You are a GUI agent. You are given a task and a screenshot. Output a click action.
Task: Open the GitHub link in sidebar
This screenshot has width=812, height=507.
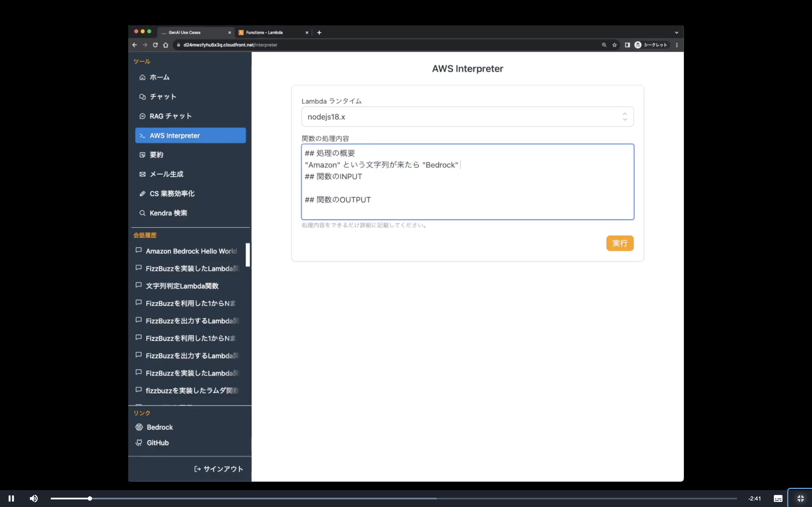click(x=157, y=442)
